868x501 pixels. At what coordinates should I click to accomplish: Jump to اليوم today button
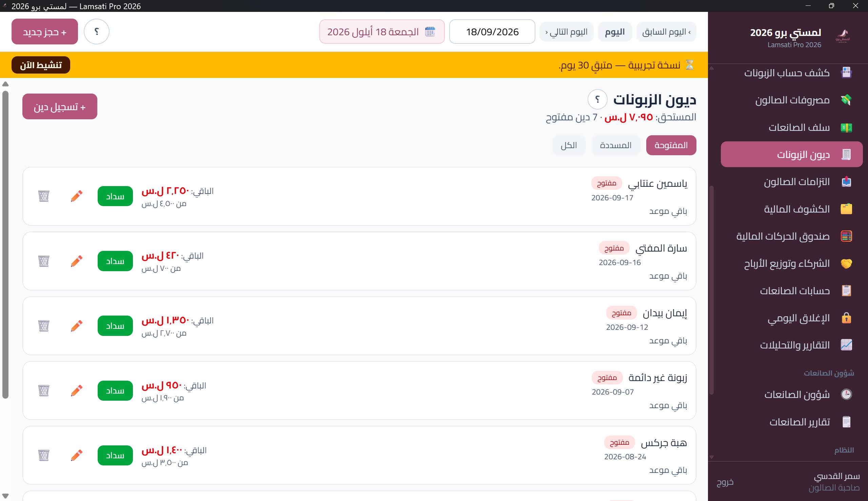click(x=615, y=32)
